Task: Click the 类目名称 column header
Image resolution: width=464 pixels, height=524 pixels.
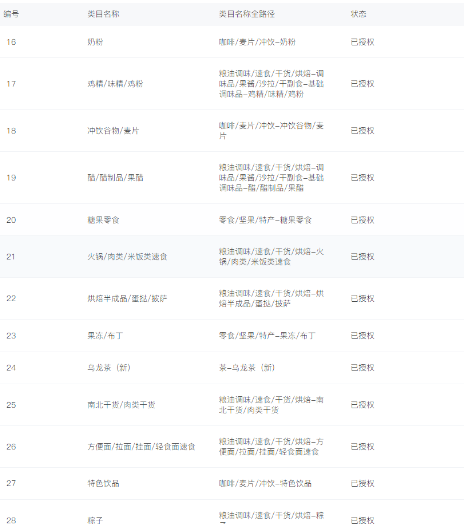Action: pos(103,14)
